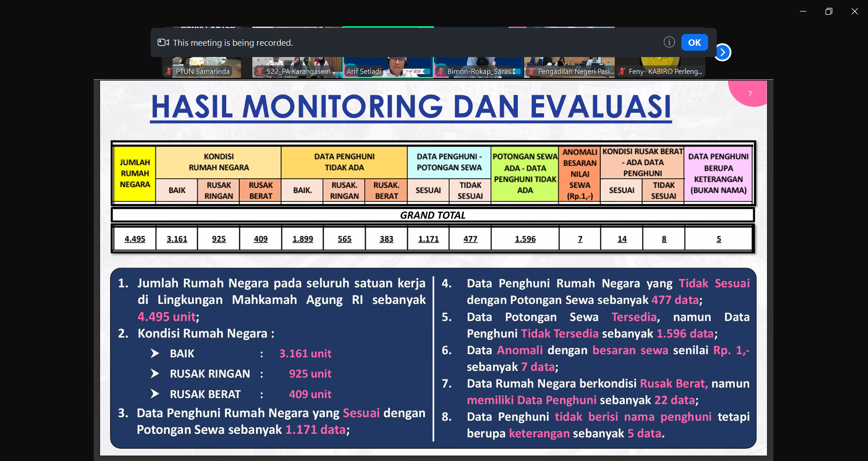Click the recording camera icon in the banner
Image resolution: width=868 pixels, height=461 pixels.
163,43
